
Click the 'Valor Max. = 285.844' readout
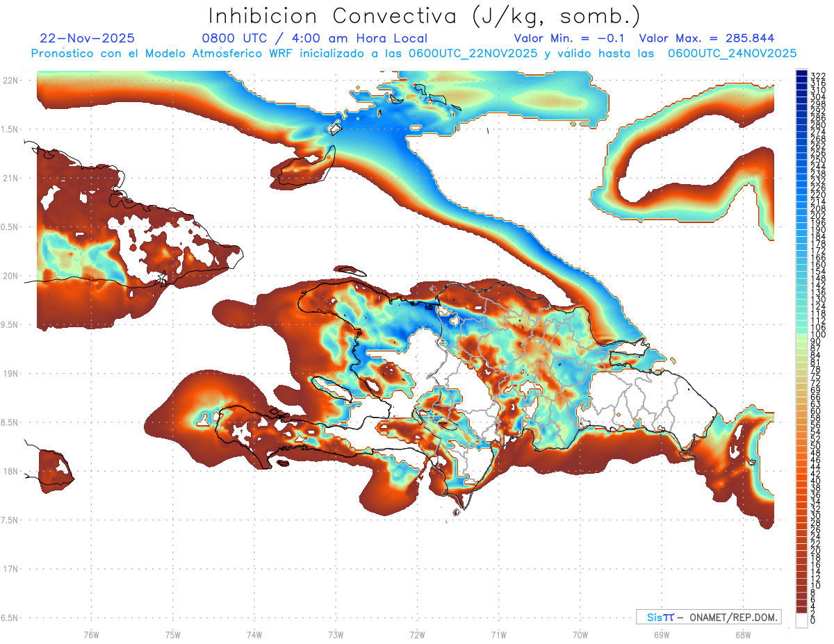click(707, 38)
